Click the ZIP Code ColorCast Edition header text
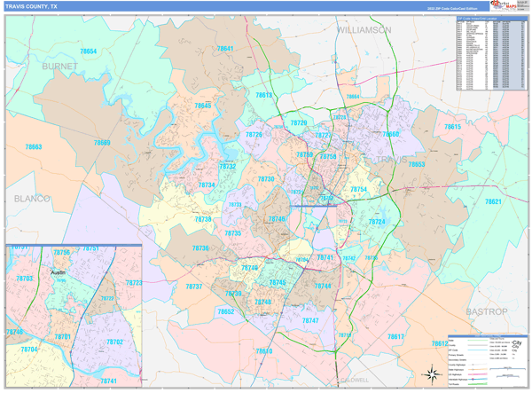This screenshot has width=532, height=393. point(445,7)
